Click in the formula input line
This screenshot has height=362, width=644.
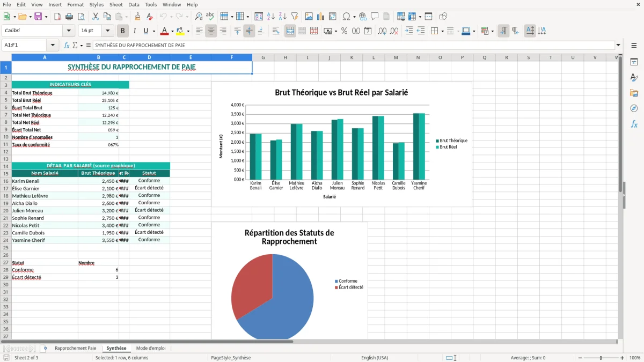[354, 45]
